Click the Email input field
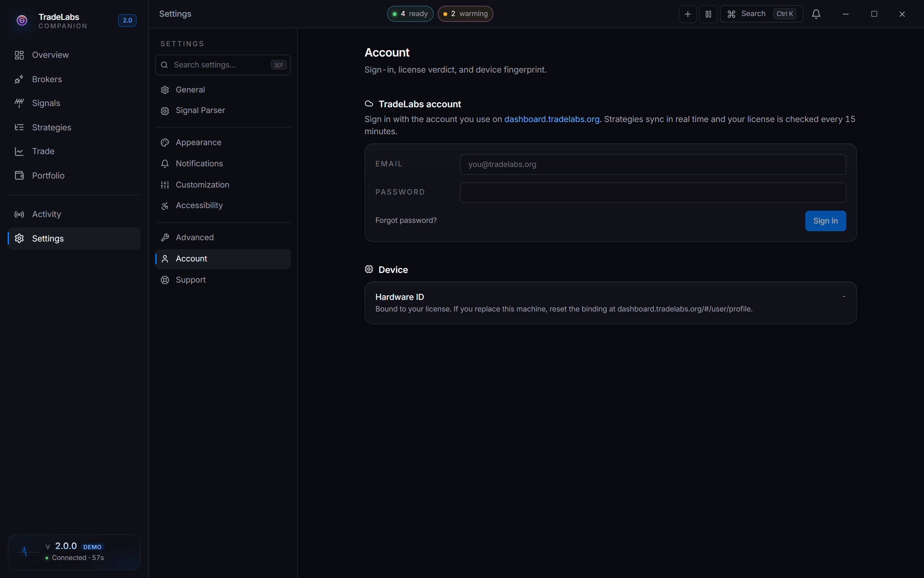The image size is (924, 578). click(653, 164)
